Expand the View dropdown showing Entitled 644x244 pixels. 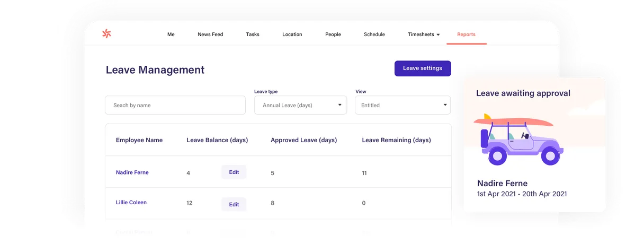point(402,105)
